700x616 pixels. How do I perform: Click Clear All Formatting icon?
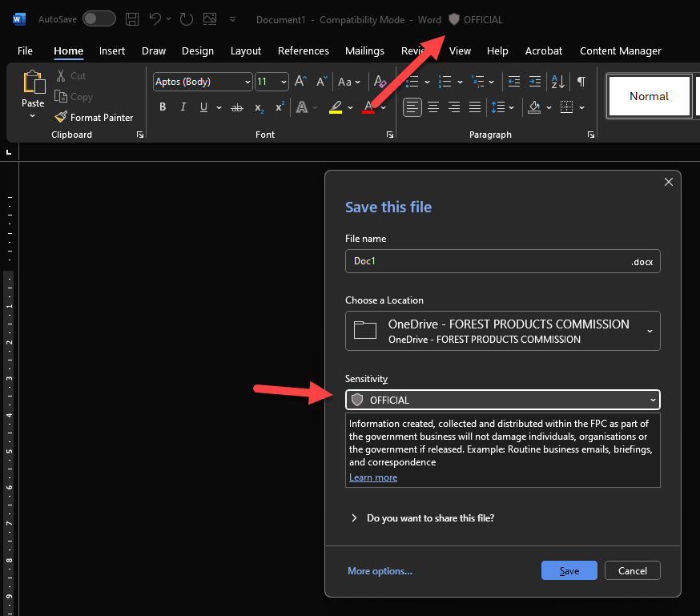tap(380, 81)
